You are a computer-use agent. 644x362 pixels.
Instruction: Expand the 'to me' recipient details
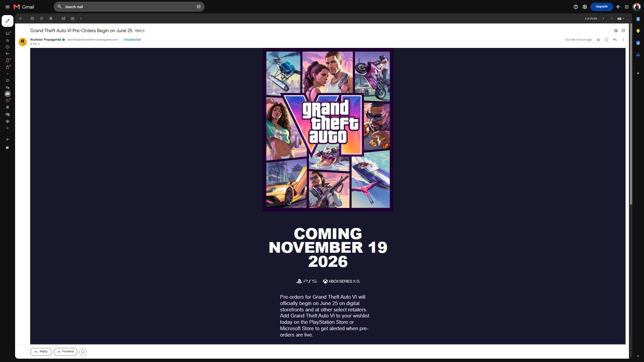(x=39, y=44)
